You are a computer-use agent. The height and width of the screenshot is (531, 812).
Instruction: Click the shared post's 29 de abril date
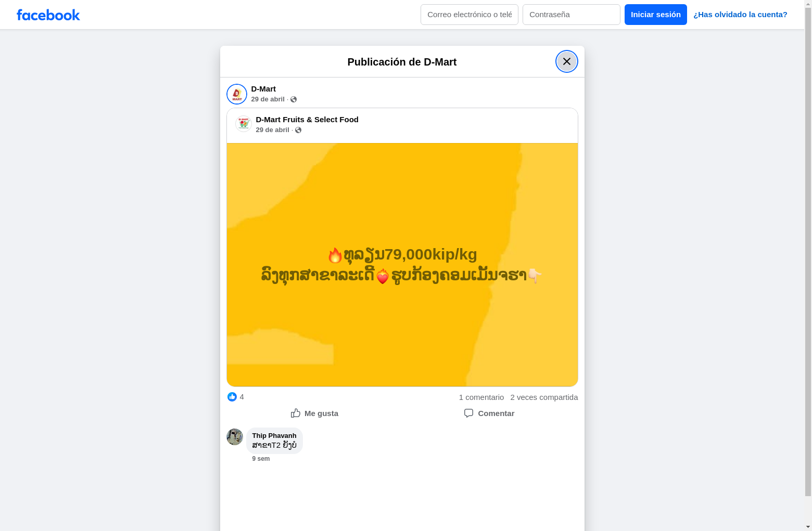coord(273,130)
